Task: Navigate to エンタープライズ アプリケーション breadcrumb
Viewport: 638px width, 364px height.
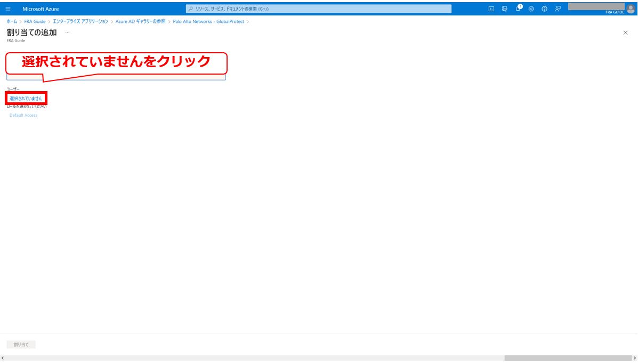Action: point(80,21)
